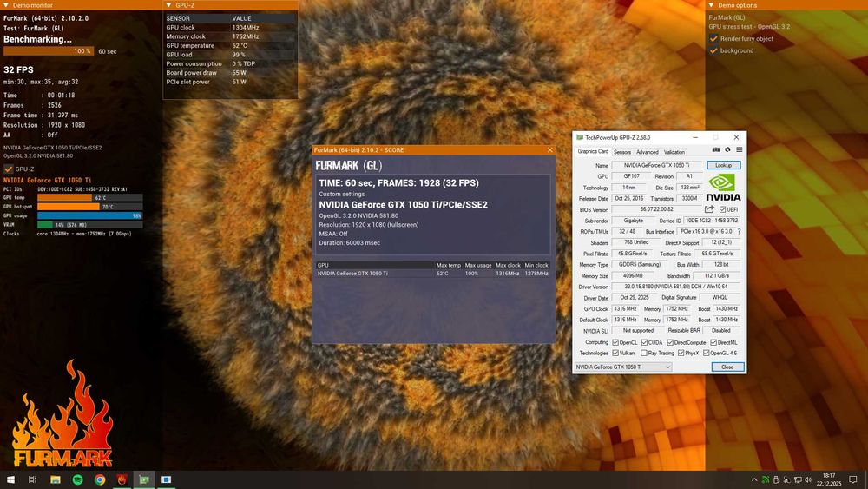Uncheck GPU-Z in the Demo monitor
The width and height of the screenshot is (868, 489).
pos(9,169)
